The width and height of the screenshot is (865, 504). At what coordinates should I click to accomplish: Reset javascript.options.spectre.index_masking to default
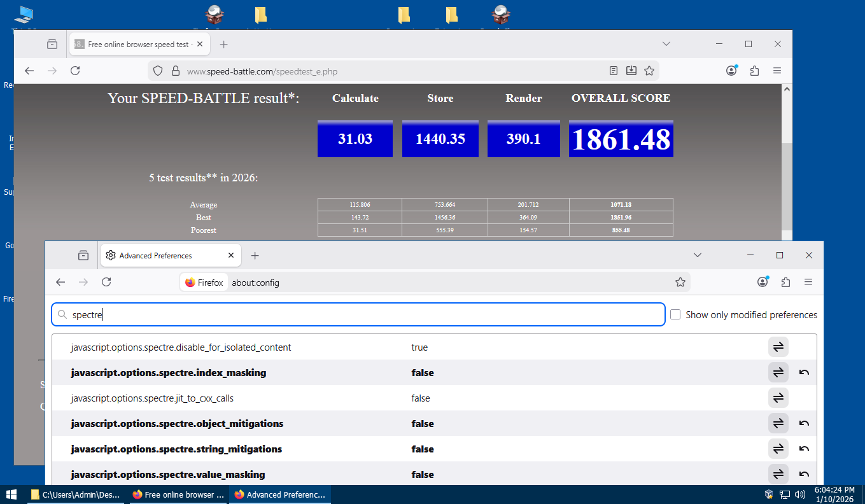[804, 373]
